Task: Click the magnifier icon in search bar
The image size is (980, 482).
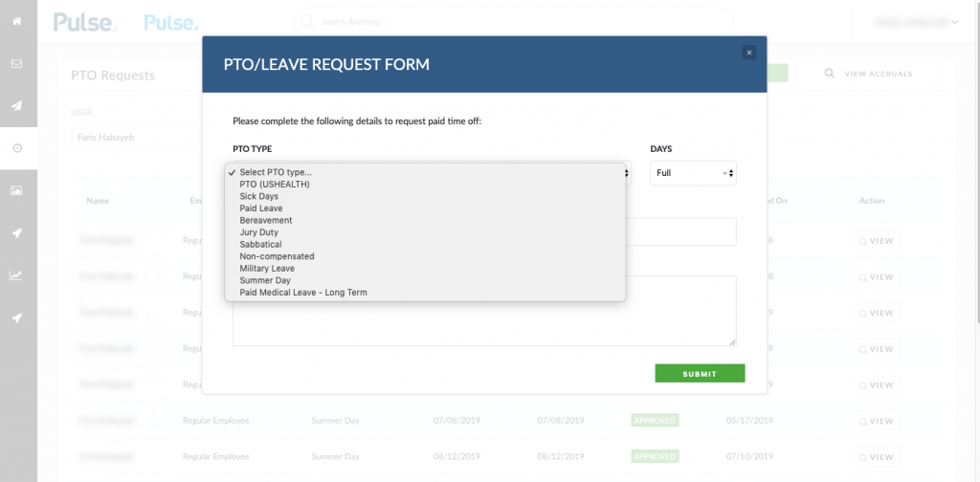Action: tap(307, 22)
